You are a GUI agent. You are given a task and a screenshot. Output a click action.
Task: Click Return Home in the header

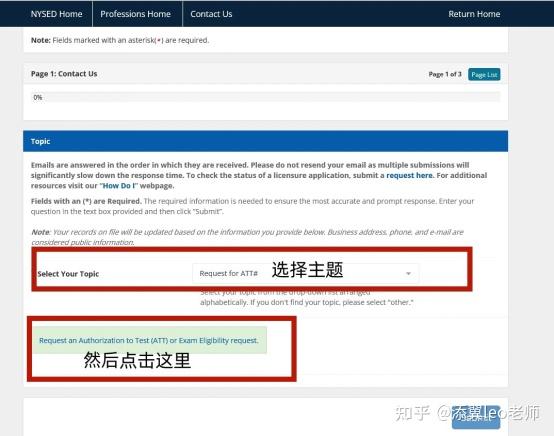(x=474, y=14)
